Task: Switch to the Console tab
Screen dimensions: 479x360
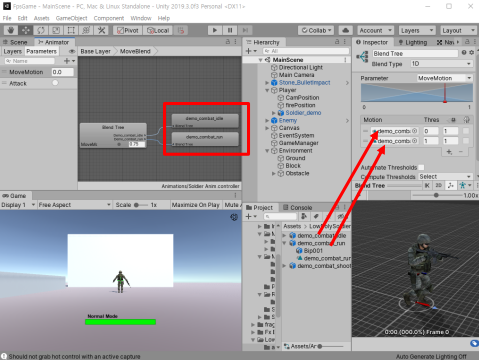Action: click(297, 207)
